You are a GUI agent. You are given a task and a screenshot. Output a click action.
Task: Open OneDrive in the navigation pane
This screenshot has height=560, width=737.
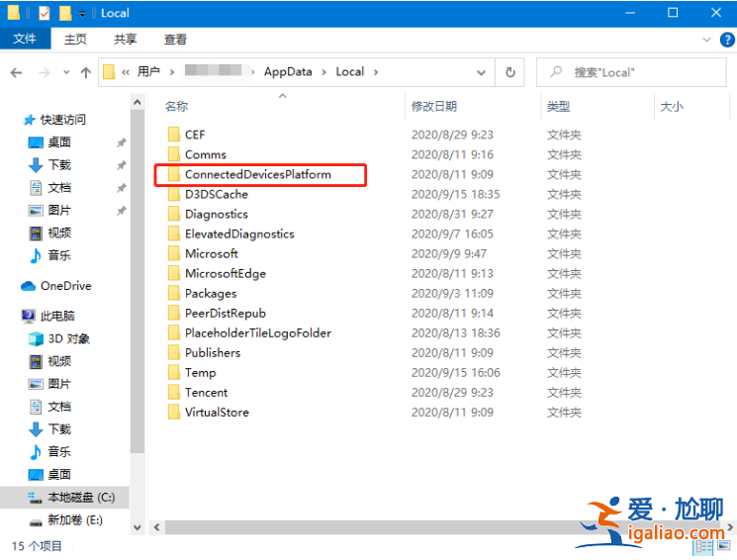pyautogui.click(x=65, y=286)
